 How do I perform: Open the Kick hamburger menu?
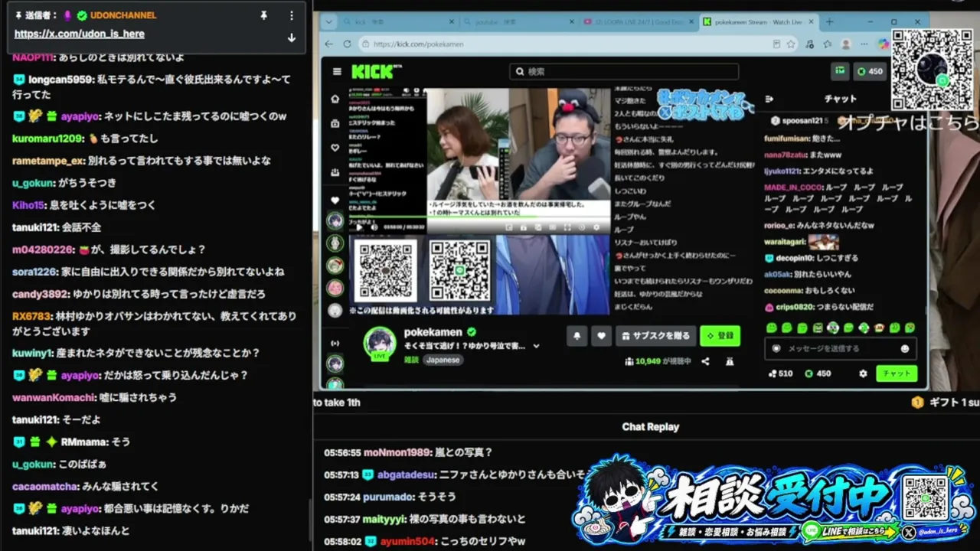337,72
